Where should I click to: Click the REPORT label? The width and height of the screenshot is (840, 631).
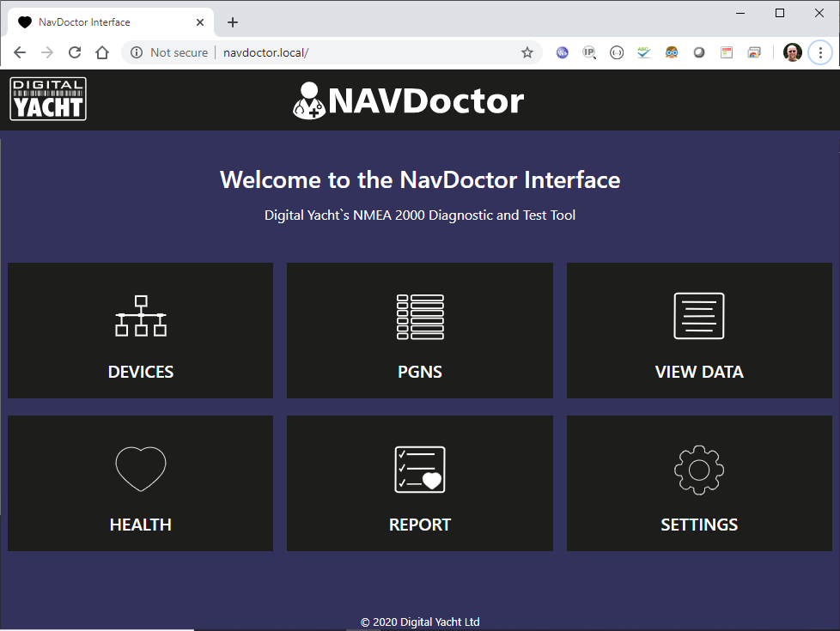tap(420, 525)
